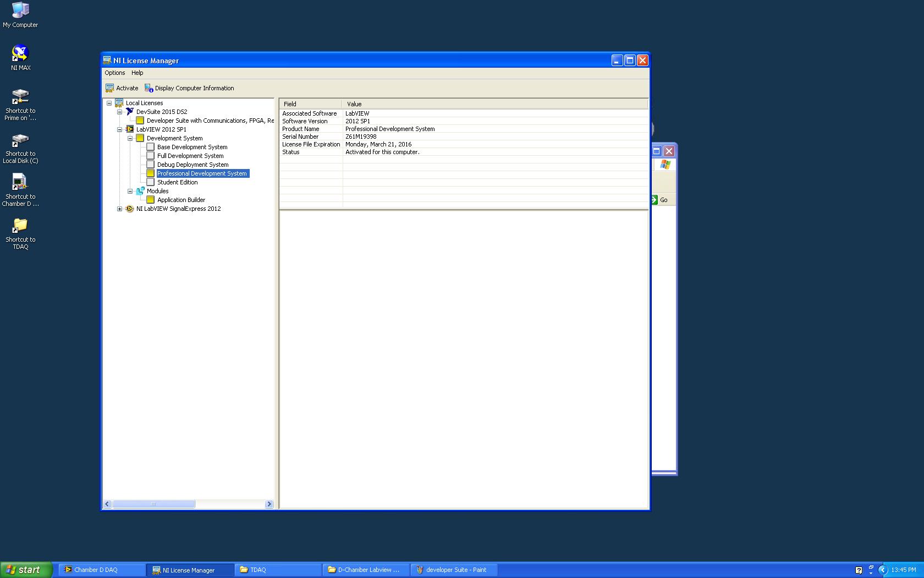
Task: Click the 'Monday, March 21, 2016' expiration value
Action: [378, 144]
